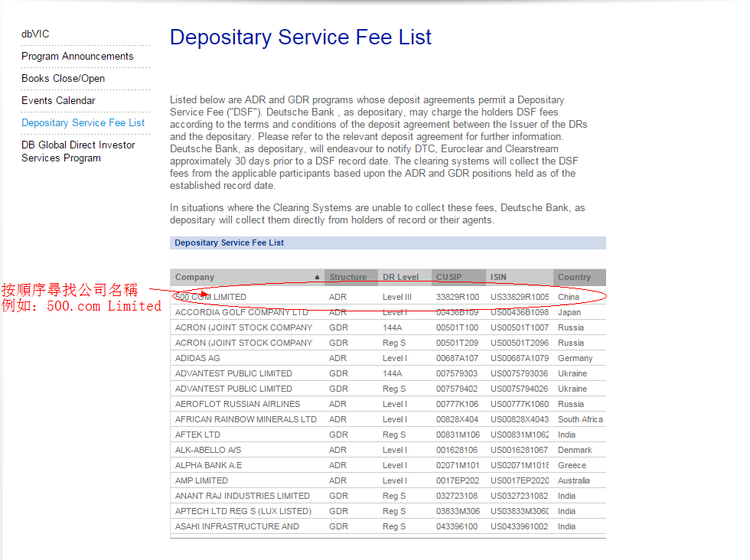Select ALPHA BANK A.E company name

208,465
